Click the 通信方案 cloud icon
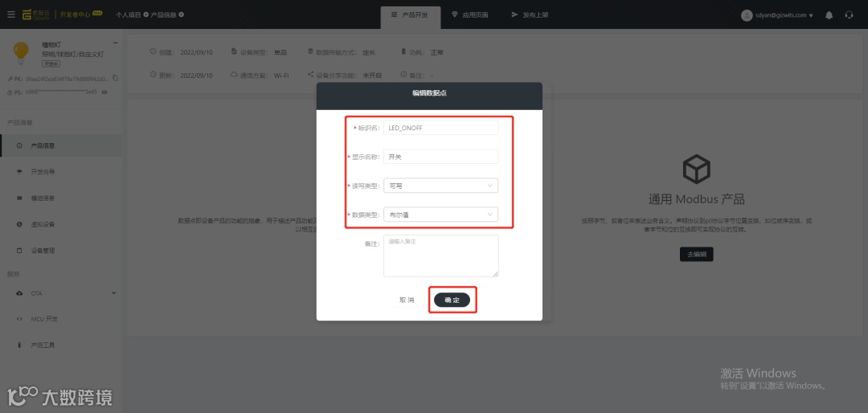The height and width of the screenshot is (413, 868). click(234, 75)
